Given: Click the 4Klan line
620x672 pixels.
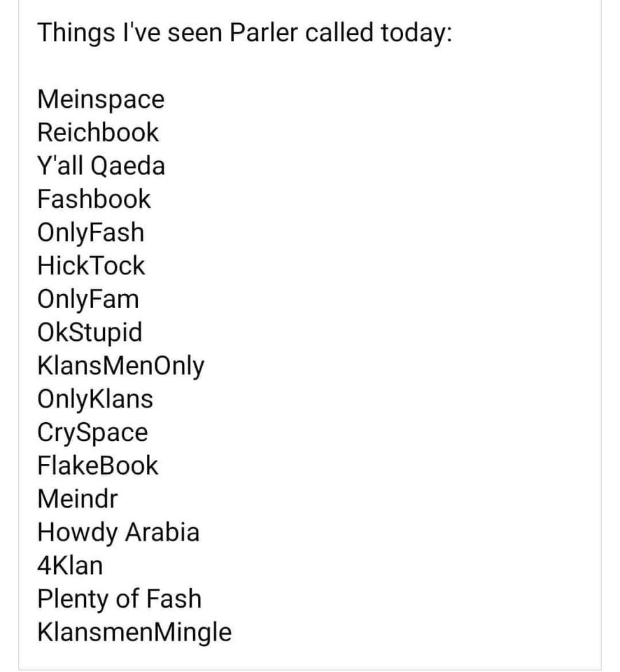Looking at the screenshot, I should tap(70, 566).
